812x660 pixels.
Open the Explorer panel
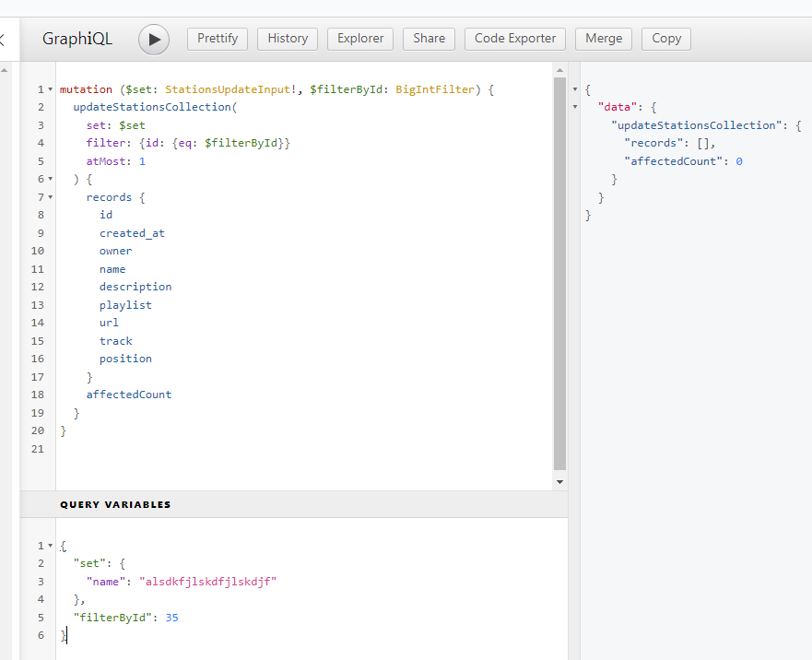tap(359, 39)
